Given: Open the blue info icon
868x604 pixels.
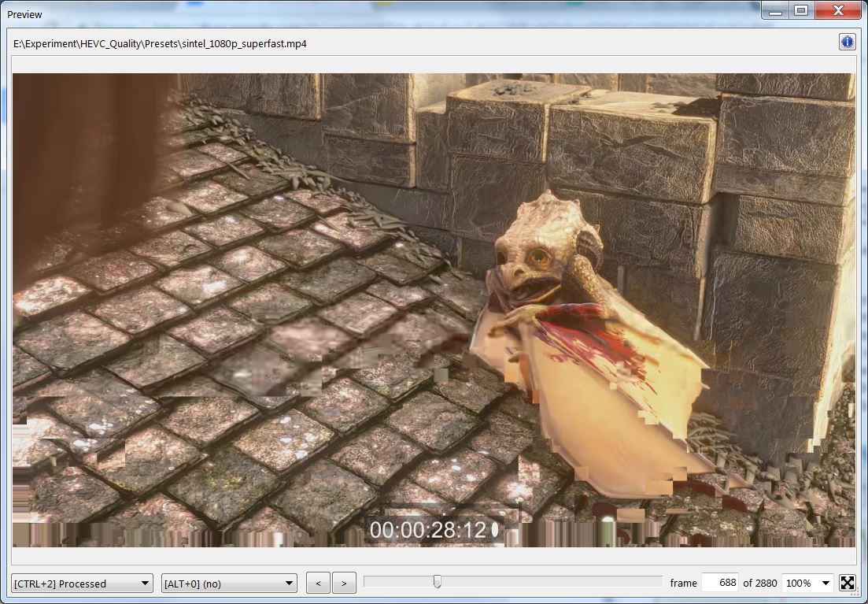Looking at the screenshot, I should point(847,42).
